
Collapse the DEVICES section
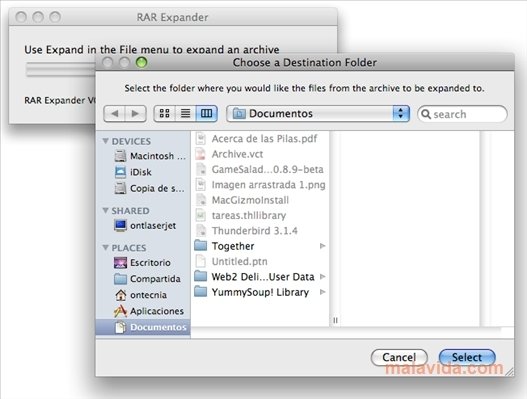pos(106,141)
